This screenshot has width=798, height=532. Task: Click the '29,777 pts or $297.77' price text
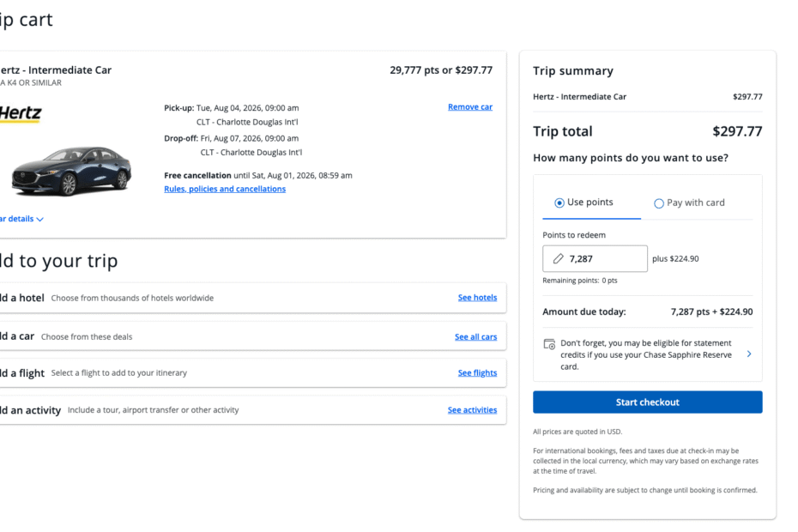[441, 70]
